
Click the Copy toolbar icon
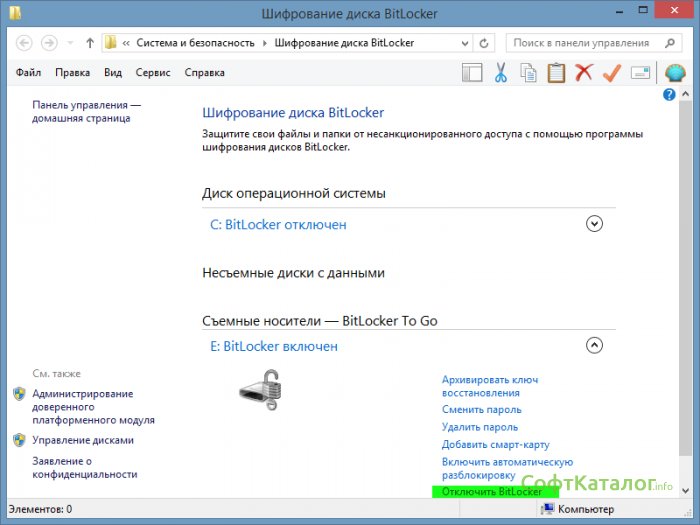(x=528, y=73)
